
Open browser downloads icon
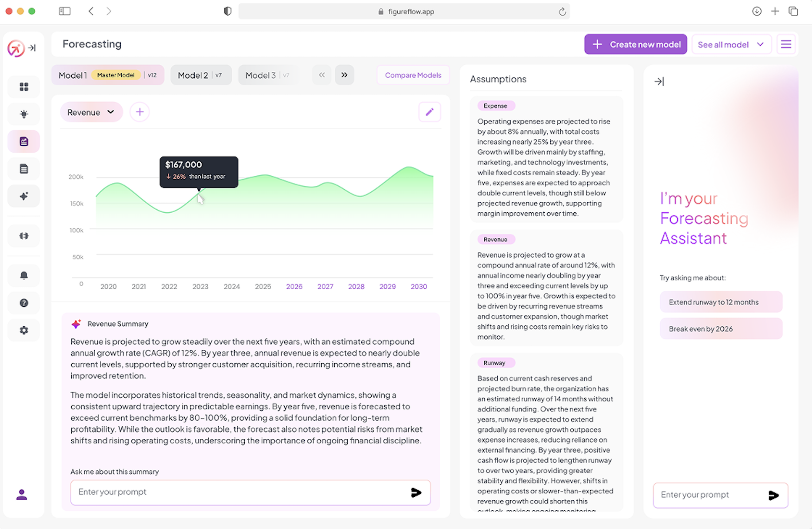757,11
